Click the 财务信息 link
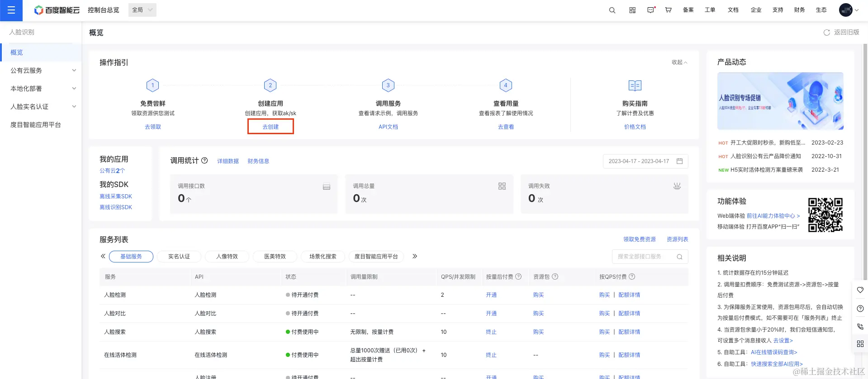 (x=258, y=161)
